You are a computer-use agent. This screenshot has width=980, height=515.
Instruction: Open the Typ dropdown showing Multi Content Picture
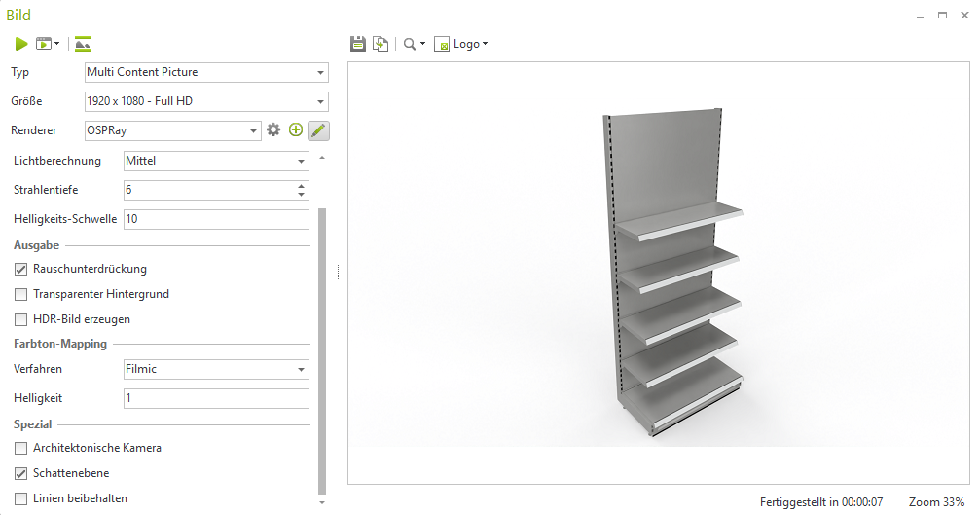coord(206,73)
